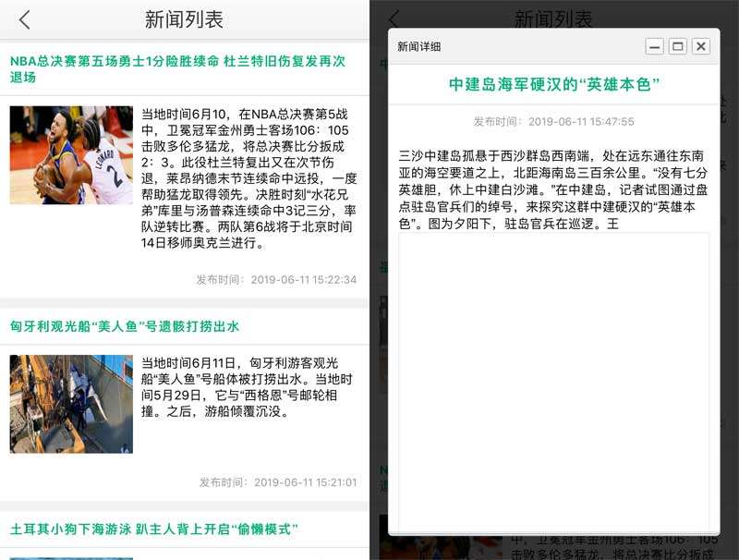Image resolution: width=739 pixels, height=560 pixels.
Task: Click the 新闻列表 title in left header
Action: coord(184,19)
